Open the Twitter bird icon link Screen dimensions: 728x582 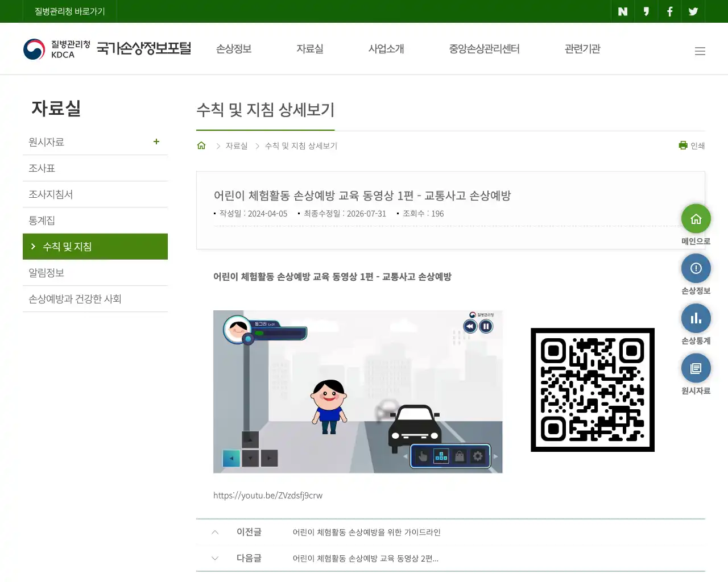tap(693, 11)
